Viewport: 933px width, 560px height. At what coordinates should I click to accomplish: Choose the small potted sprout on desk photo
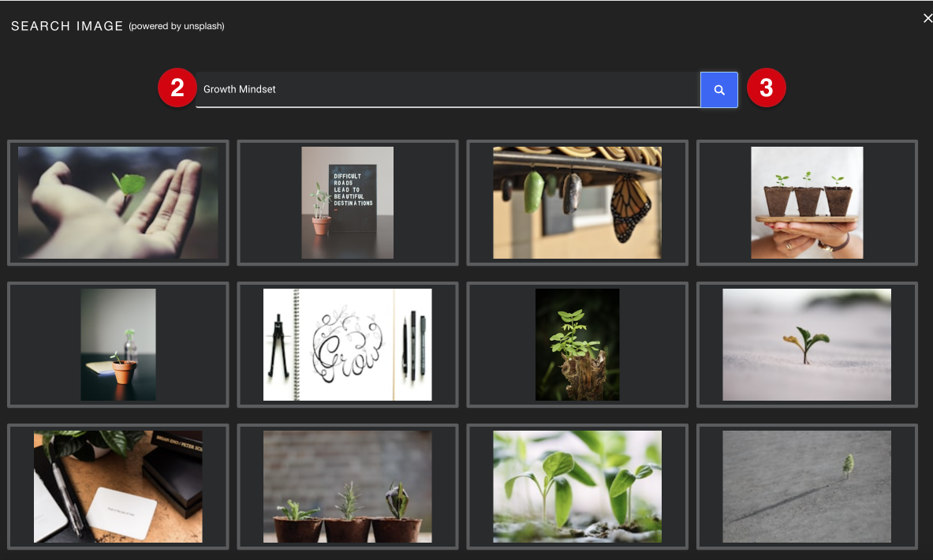[118, 345]
